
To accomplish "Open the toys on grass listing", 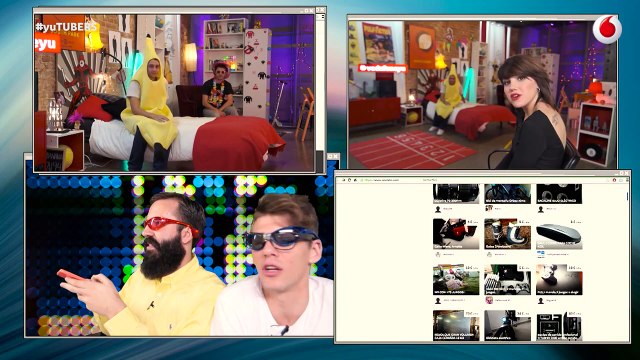I will point(456,280).
